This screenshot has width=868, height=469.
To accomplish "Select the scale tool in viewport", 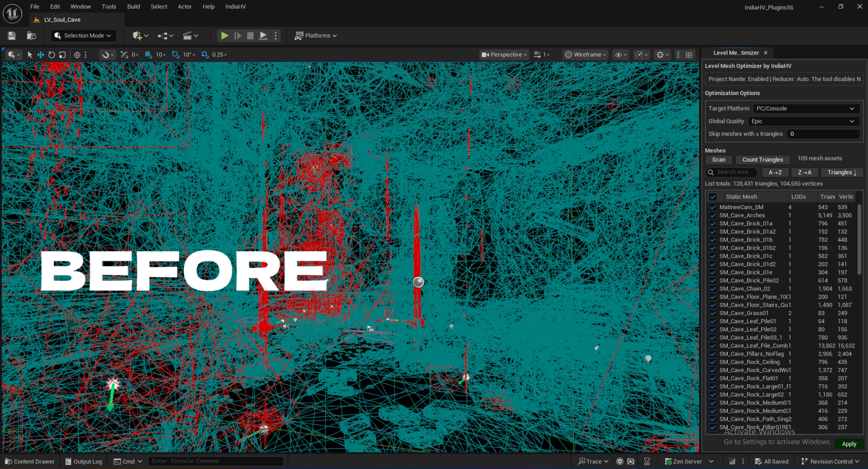I will pos(62,55).
